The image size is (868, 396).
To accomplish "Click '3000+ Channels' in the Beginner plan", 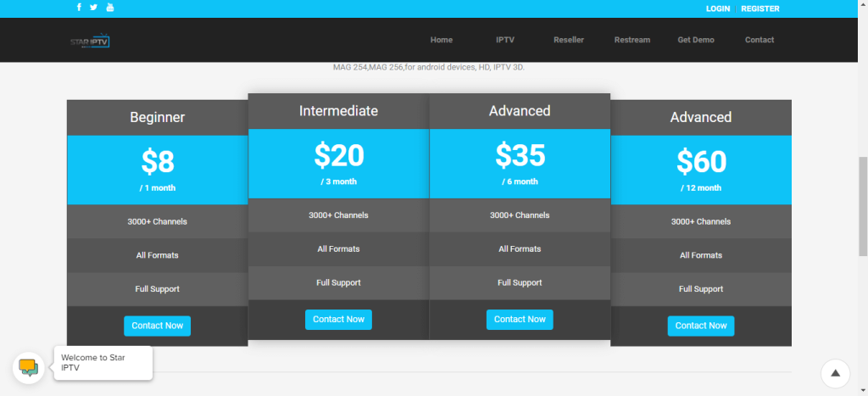I will coord(157,221).
